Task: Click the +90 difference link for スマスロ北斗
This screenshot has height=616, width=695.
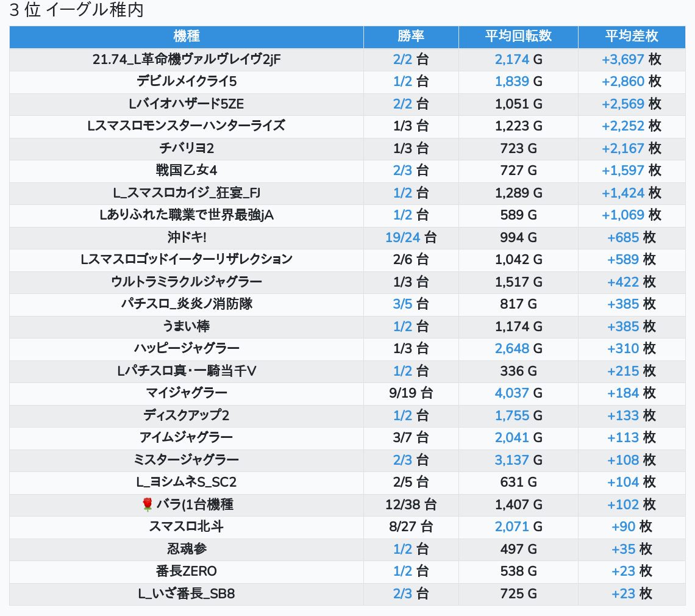Action: 624,527
